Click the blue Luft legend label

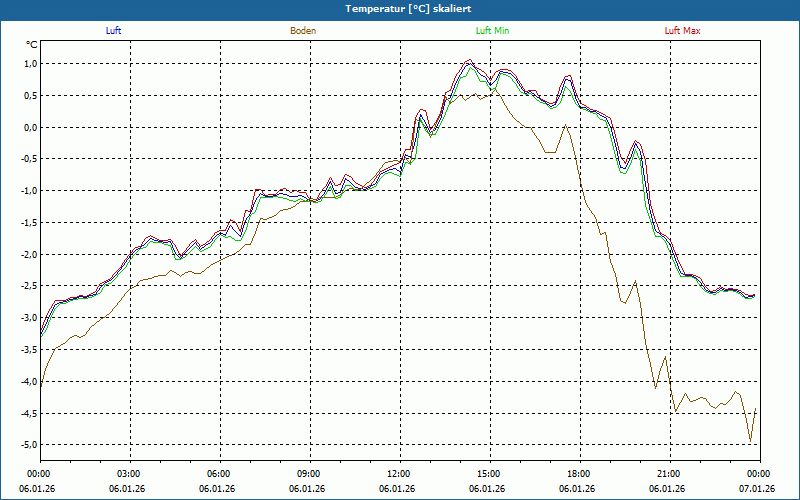(113, 31)
